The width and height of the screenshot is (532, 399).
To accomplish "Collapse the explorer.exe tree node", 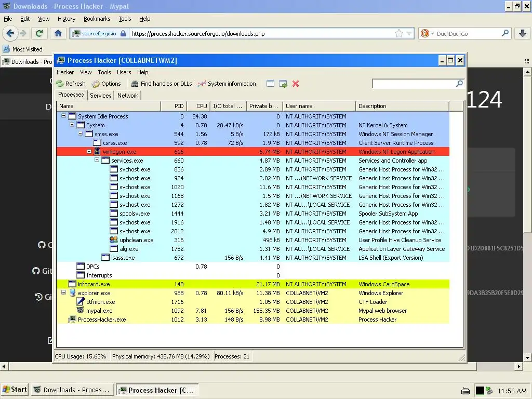I will pyautogui.click(x=63, y=292).
